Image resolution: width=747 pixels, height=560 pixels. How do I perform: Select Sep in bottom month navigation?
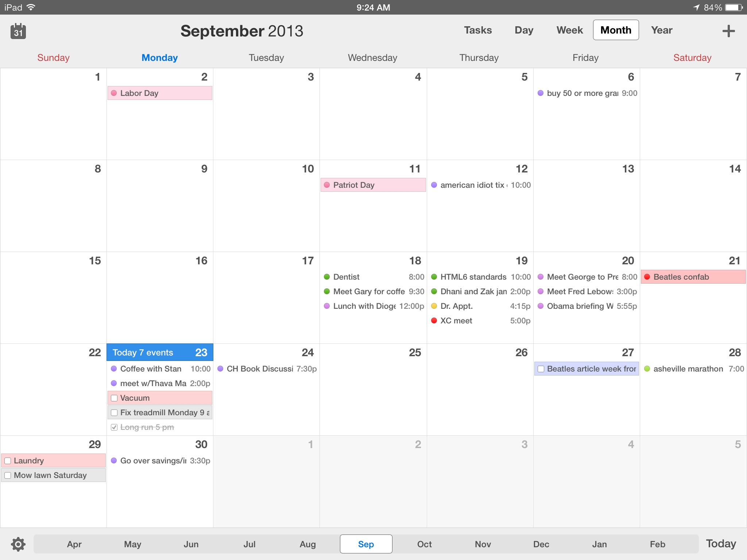coord(366,544)
